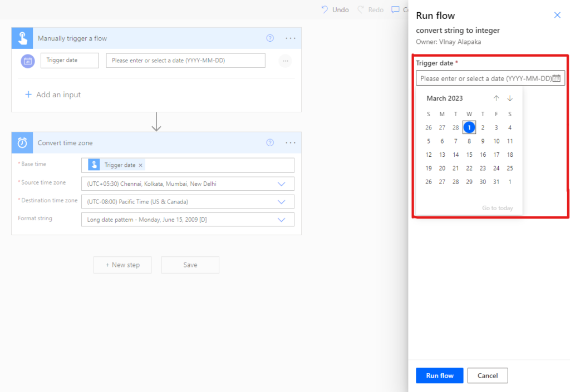Click the calendar icon beside Trigger date input
Screen dimensions: 570x392
click(28, 61)
